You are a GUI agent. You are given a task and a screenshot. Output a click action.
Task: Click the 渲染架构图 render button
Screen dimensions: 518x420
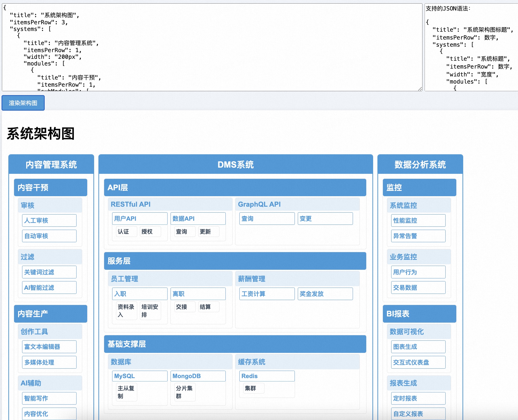tap(23, 103)
